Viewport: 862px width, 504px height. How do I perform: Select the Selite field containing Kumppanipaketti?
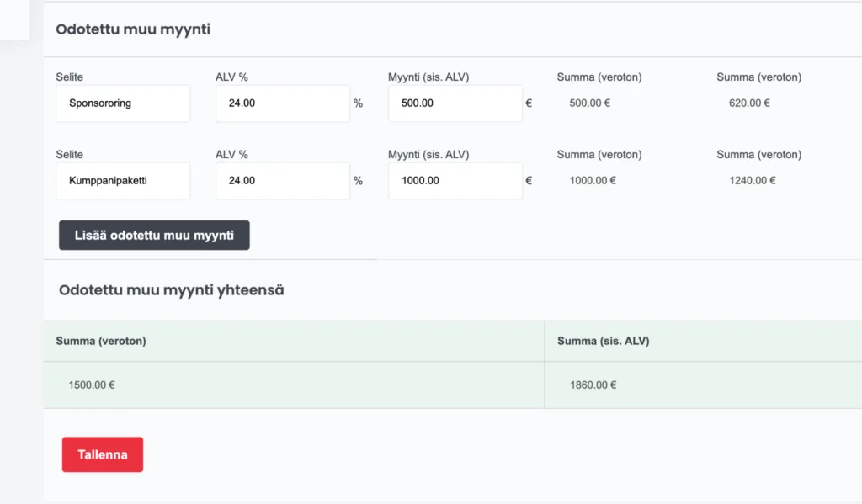click(x=123, y=181)
